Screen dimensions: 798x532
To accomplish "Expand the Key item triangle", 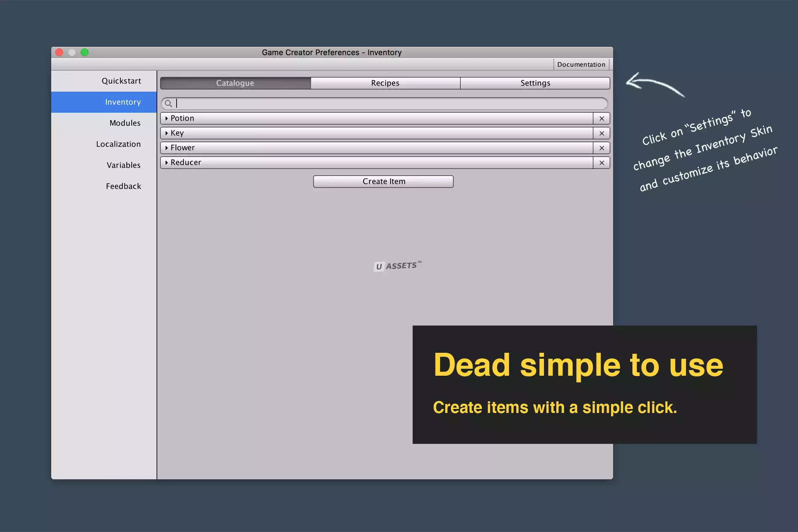I will point(166,133).
